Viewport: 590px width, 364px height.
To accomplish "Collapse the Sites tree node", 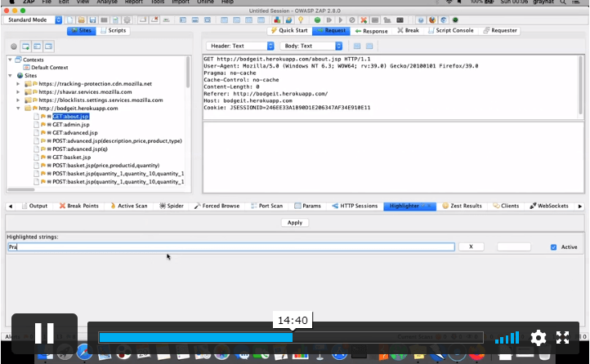I will tap(10, 76).
